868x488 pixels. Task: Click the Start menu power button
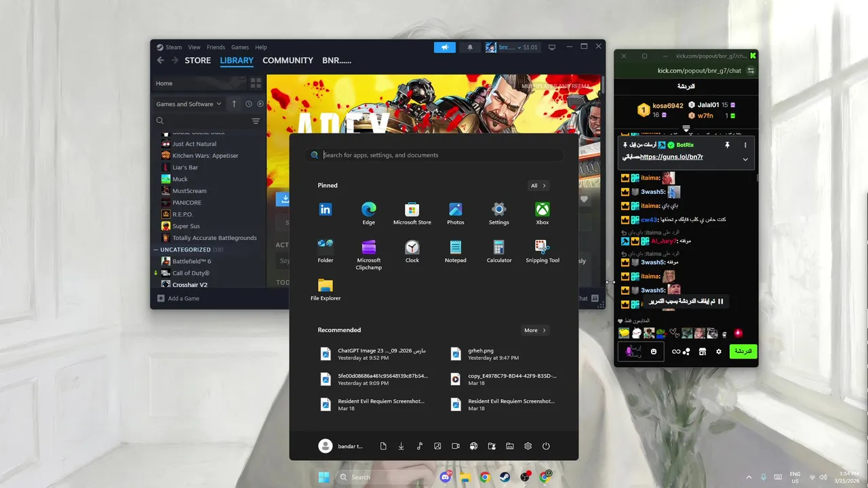click(x=546, y=446)
